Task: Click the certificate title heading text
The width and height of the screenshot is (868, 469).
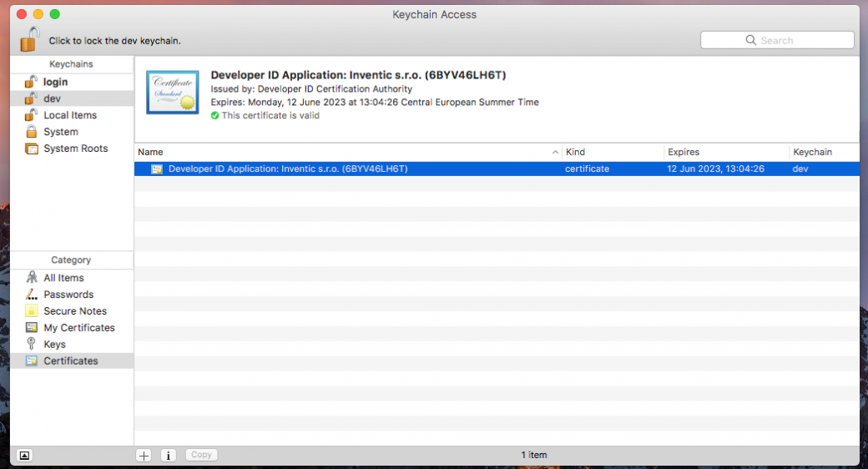Action: [358, 75]
